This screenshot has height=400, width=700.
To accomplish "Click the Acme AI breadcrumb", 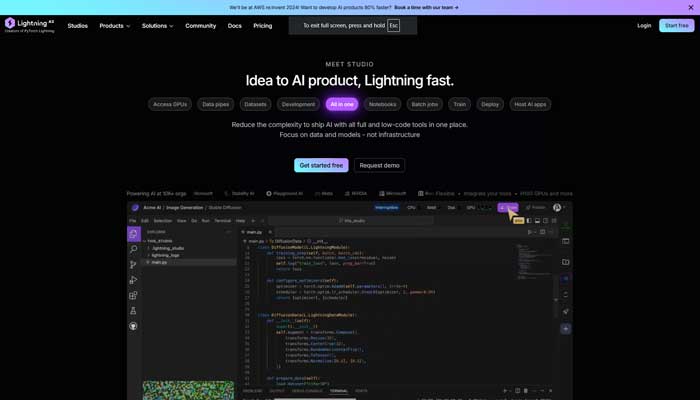I will click(x=152, y=208).
